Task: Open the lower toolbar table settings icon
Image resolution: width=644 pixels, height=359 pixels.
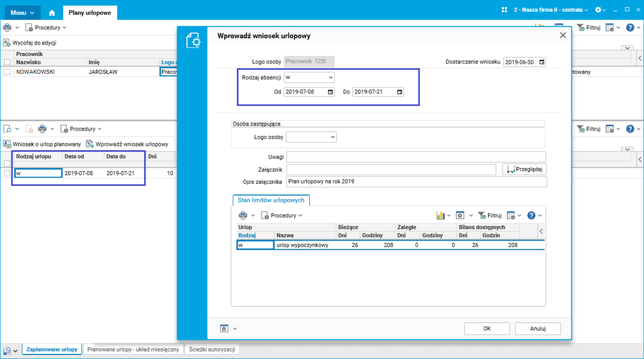Action: (610, 129)
